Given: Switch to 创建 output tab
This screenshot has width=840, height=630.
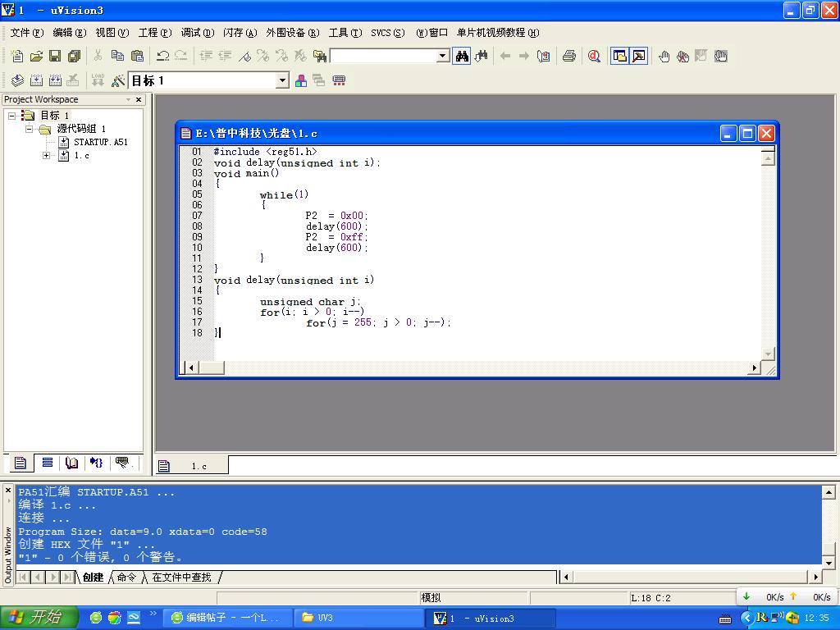Looking at the screenshot, I should point(93,577).
